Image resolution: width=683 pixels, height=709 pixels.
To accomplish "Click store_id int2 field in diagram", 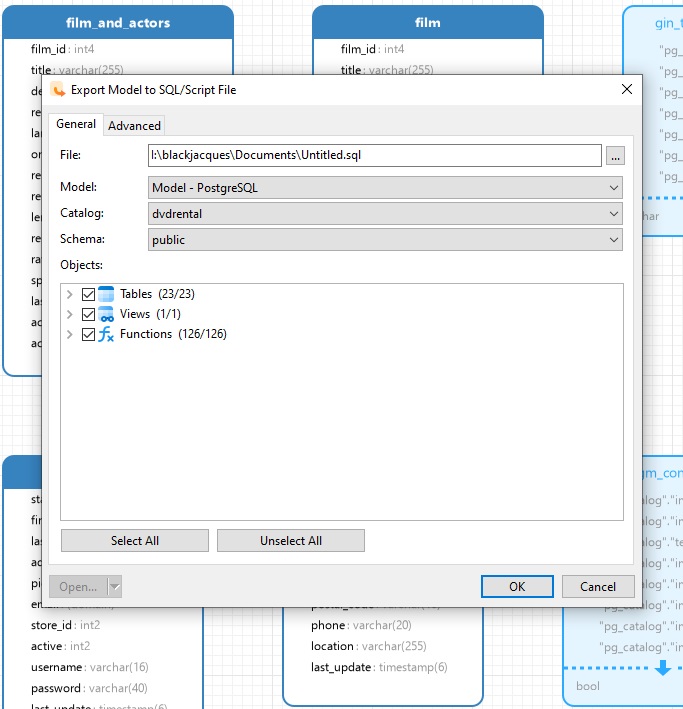I will coord(66,625).
